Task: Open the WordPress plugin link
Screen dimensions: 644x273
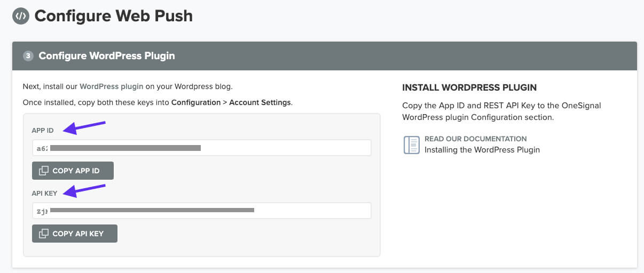Action: [x=112, y=86]
